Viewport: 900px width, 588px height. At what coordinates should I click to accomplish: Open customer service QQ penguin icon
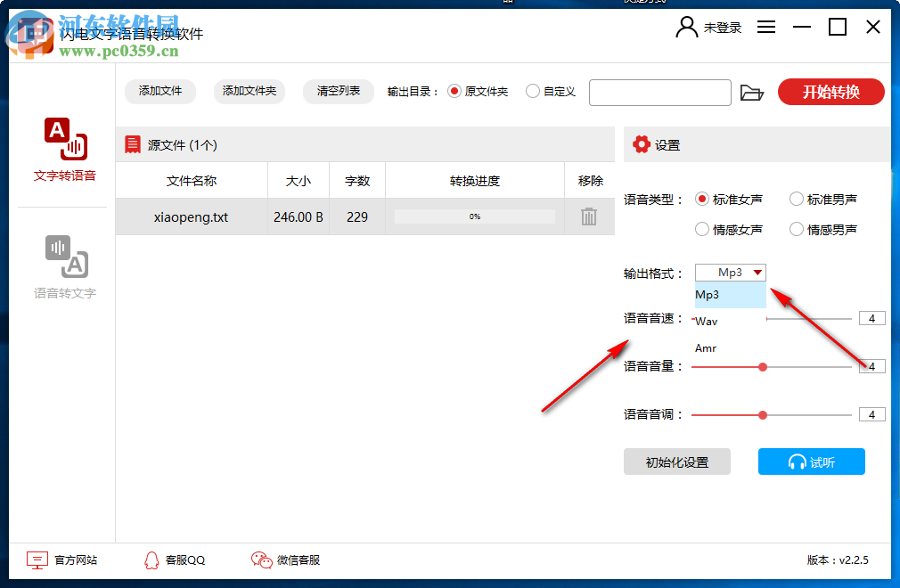pyautogui.click(x=151, y=559)
